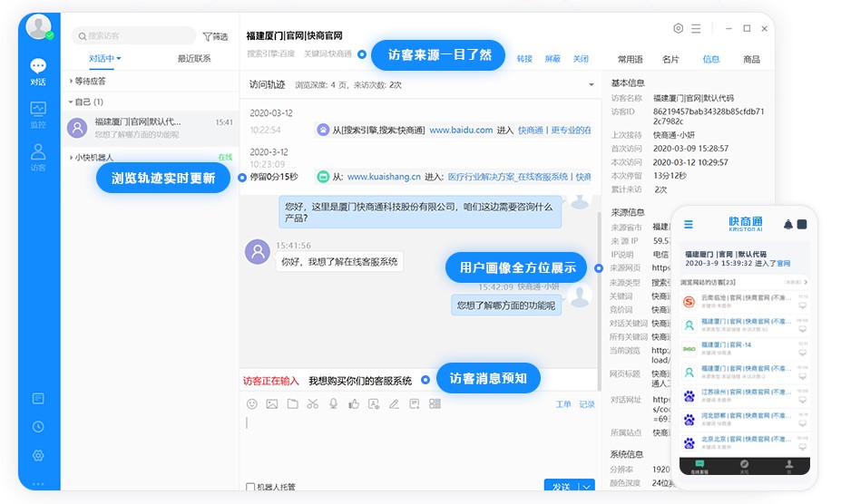Click the microphone voice icon
The width and height of the screenshot is (841, 504).
tap(334, 404)
